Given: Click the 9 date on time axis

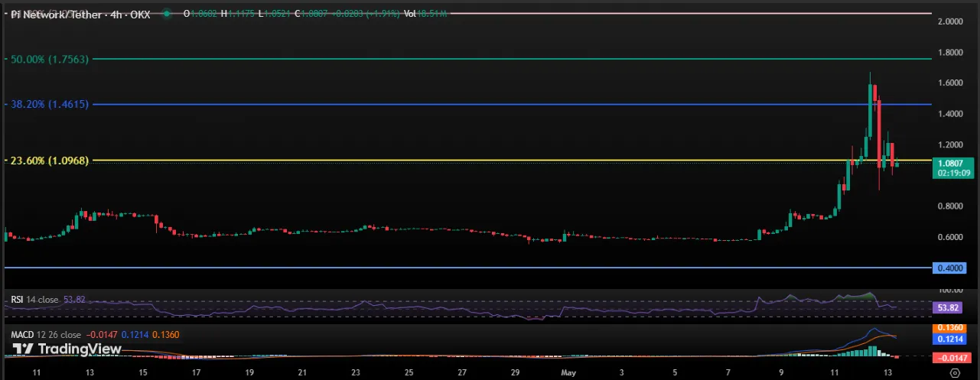Looking at the screenshot, I should pyautogui.click(x=781, y=372).
